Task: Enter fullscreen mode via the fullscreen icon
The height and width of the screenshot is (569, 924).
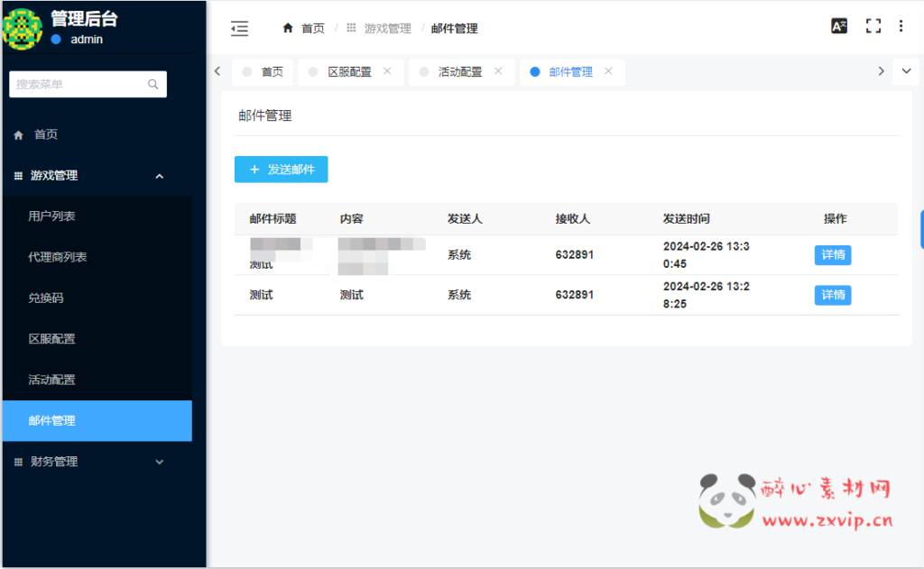Action: point(873,26)
